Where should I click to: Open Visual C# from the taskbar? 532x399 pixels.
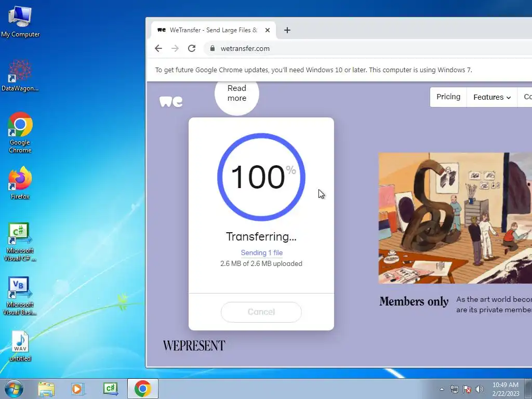click(110, 389)
